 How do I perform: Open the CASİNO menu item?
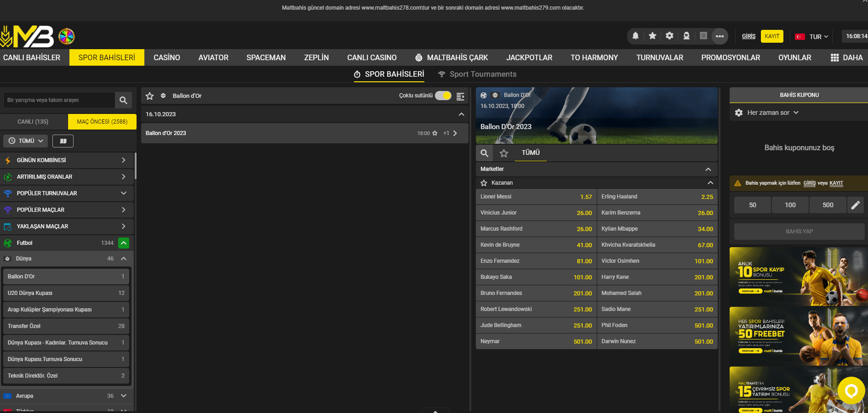(x=167, y=57)
